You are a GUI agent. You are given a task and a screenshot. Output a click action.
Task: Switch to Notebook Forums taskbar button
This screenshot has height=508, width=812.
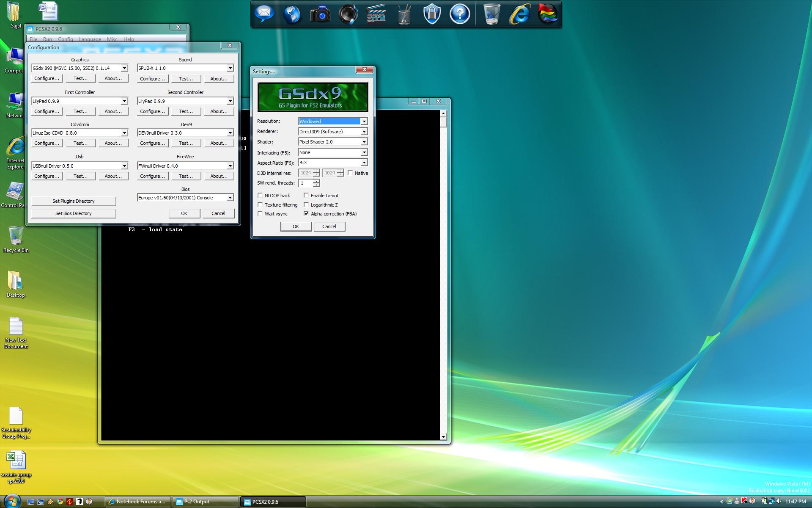[138, 502]
